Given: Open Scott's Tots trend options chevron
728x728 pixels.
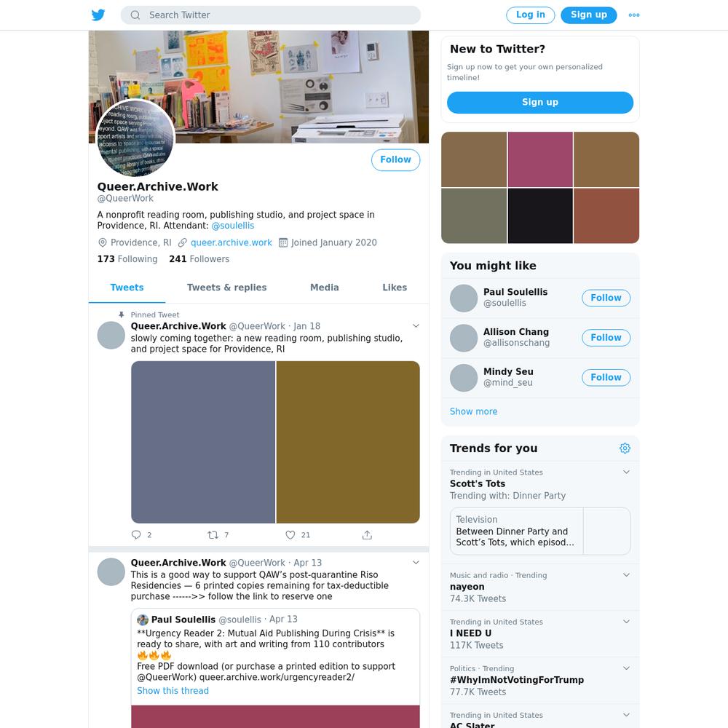Looking at the screenshot, I should pyautogui.click(x=626, y=472).
